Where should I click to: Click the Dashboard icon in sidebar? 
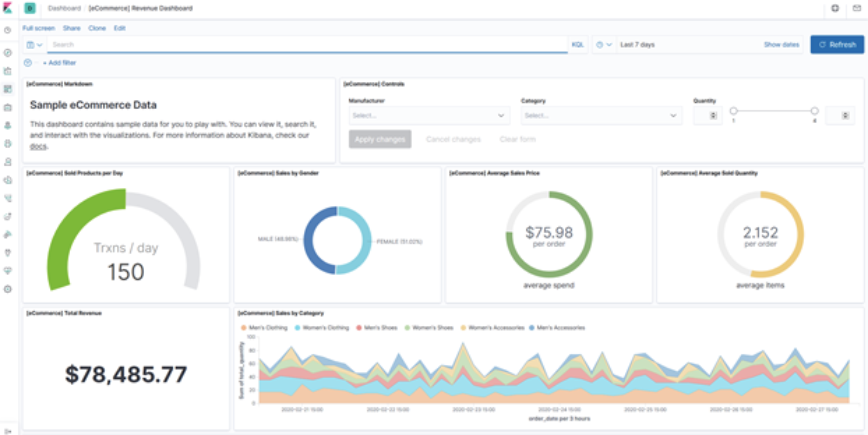(8, 89)
